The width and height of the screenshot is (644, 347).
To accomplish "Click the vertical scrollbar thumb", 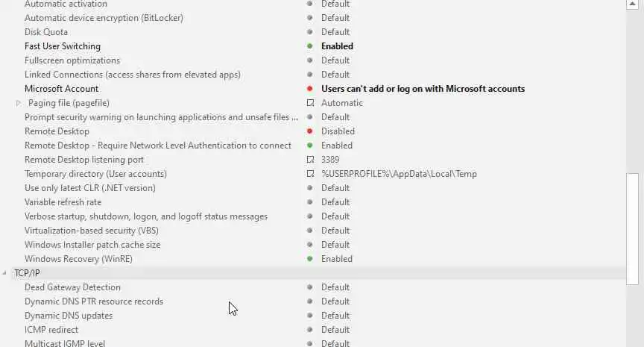I will pos(633,228).
